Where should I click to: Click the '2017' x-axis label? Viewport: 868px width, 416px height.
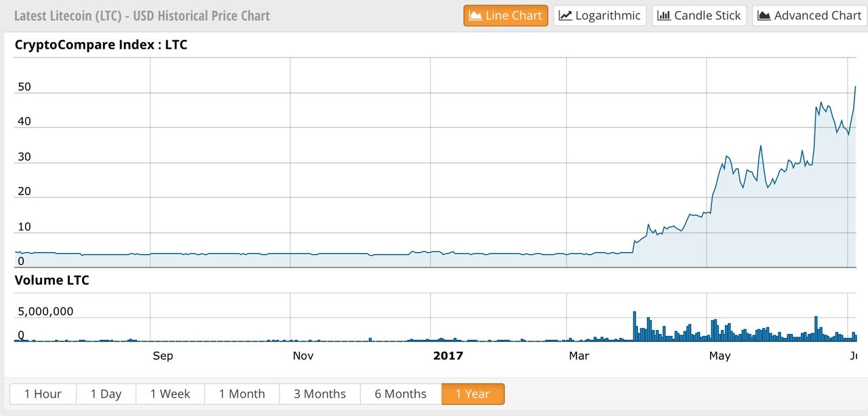pos(448,356)
